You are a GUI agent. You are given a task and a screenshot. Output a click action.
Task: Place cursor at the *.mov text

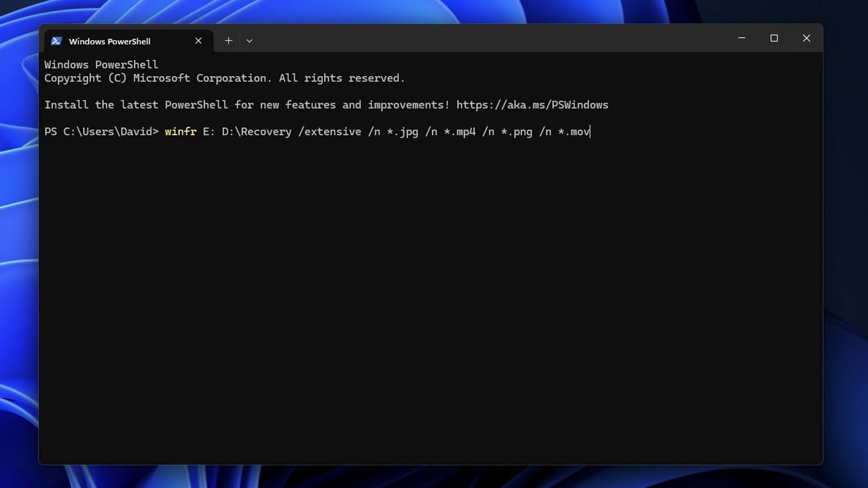573,132
